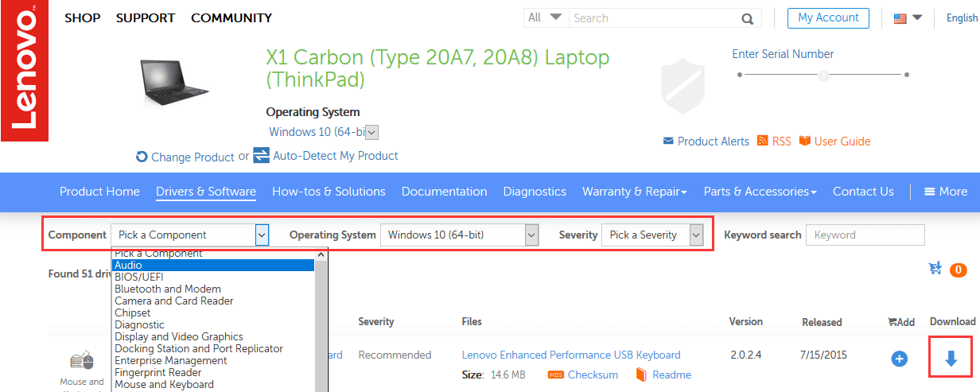980x392 pixels.
Task: Click Change Product link
Action: point(192,157)
